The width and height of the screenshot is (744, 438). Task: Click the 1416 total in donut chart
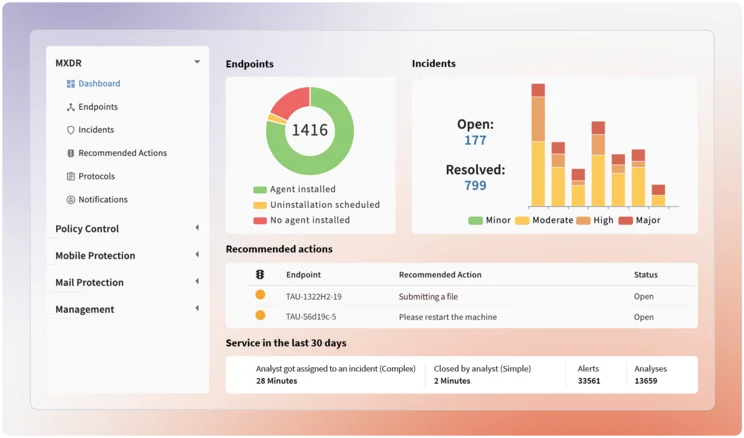coord(309,130)
